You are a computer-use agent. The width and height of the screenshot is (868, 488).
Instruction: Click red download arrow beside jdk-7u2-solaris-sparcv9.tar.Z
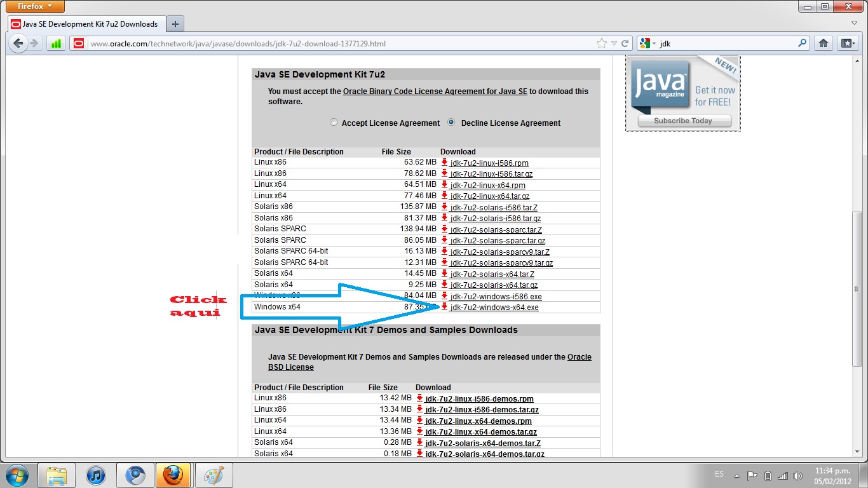[445, 251]
